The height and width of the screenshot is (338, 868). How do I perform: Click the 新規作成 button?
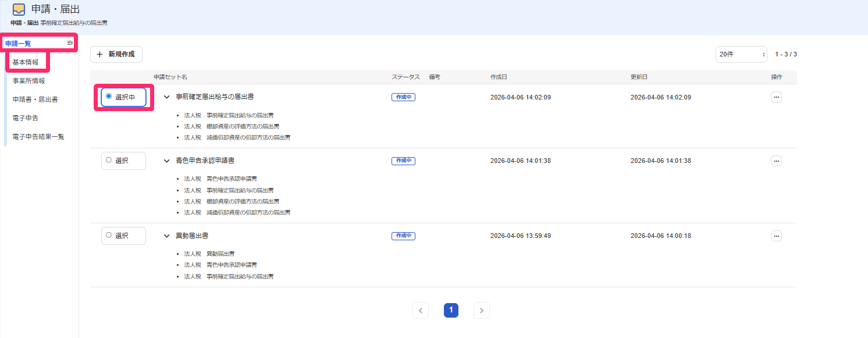click(x=116, y=54)
